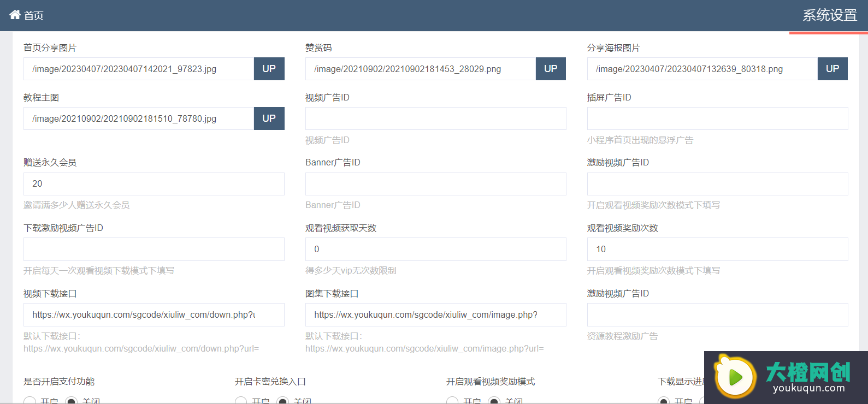Edit the 赠送永久会员 value 20
The image size is (868, 404).
[x=154, y=184]
